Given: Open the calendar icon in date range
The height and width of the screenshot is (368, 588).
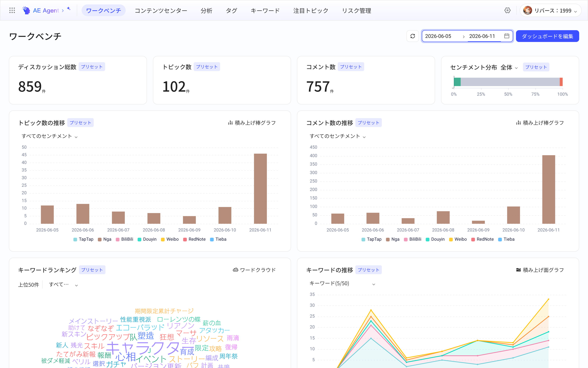Looking at the screenshot, I should 507,36.
